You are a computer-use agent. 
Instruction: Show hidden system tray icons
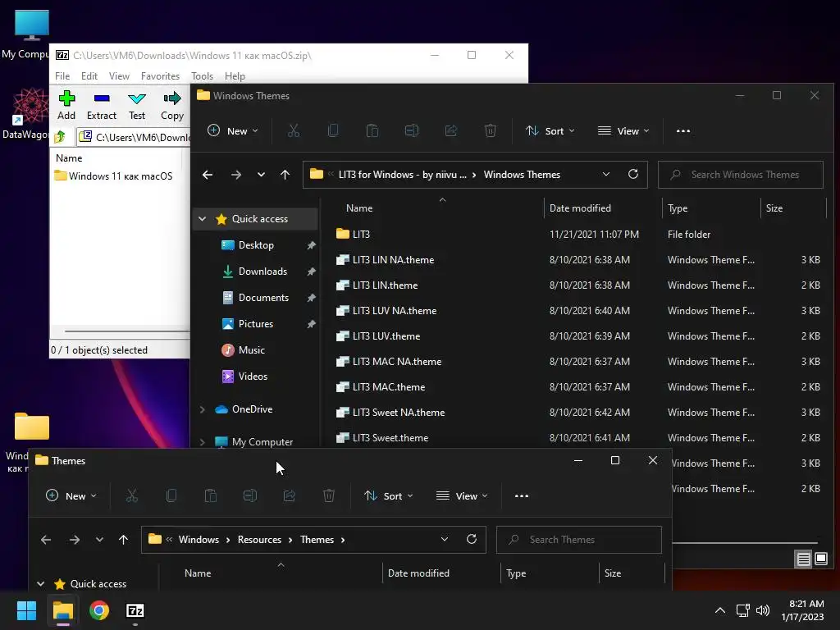[x=720, y=610]
